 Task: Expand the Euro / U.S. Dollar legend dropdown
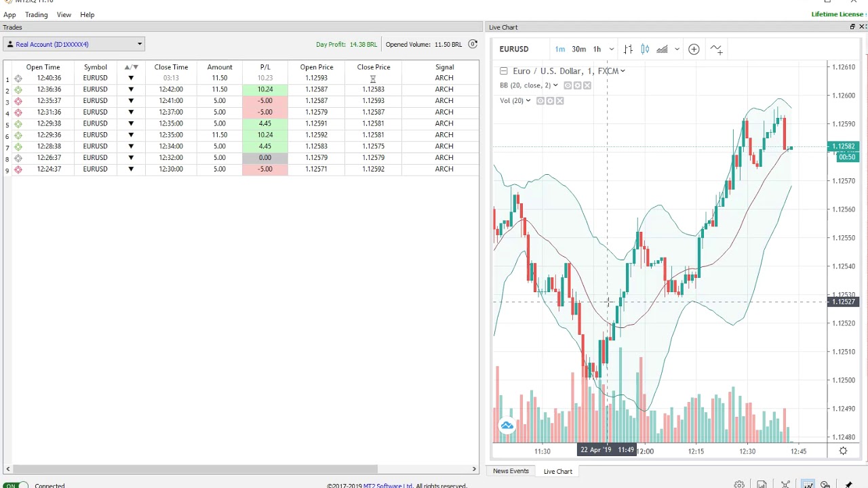[623, 71]
